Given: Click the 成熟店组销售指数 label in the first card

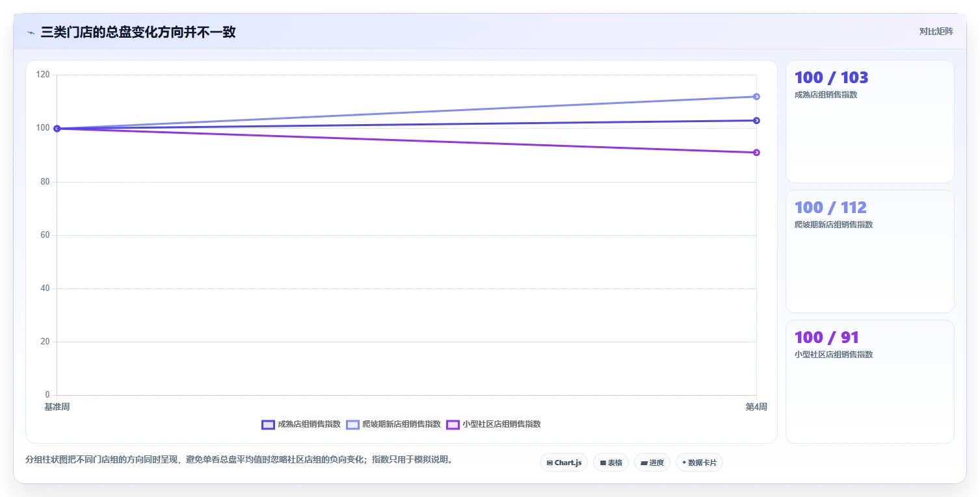Looking at the screenshot, I should [x=826, y=95].
